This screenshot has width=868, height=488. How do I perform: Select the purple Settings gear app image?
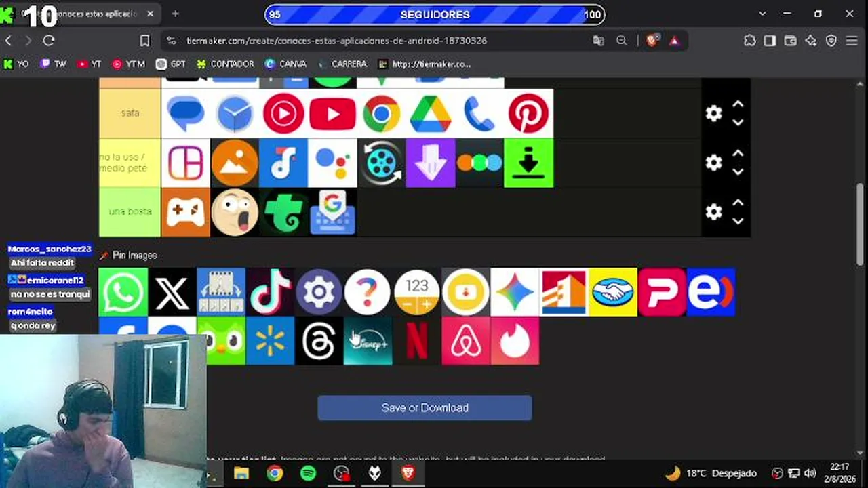[x=319, y=292]
